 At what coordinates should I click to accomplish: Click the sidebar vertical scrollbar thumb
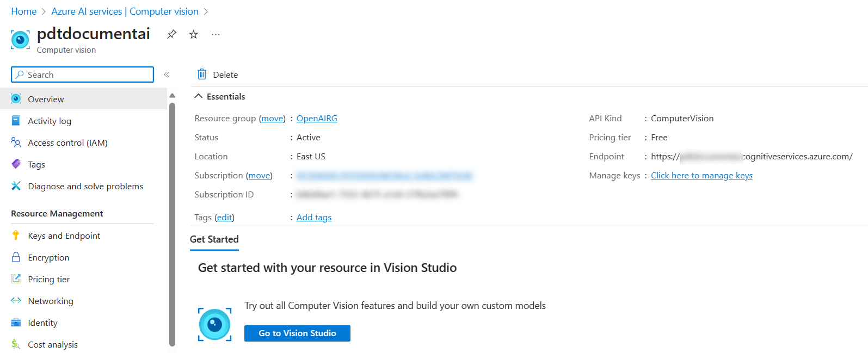(172, 224)
